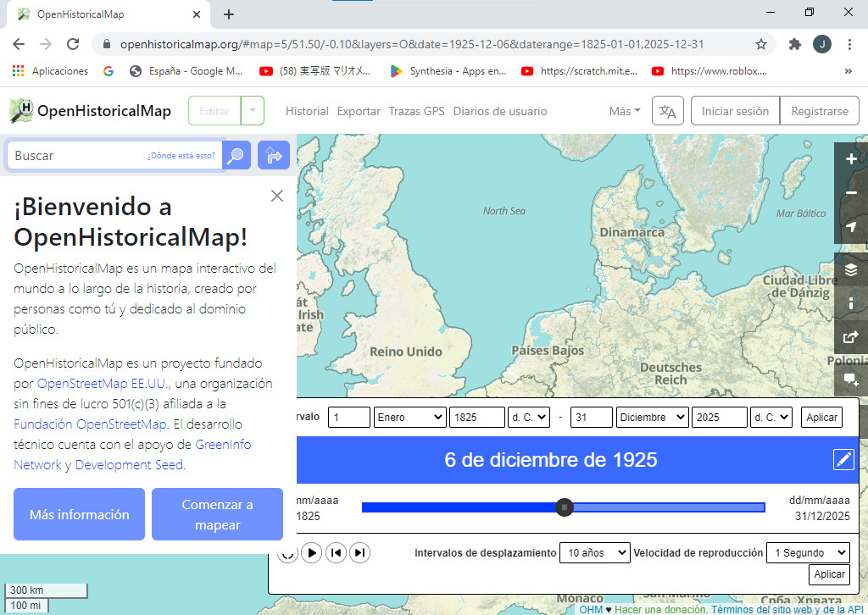Click the locate me arrow icon
The width and height of the screenshot is (868, 615).
851,226
